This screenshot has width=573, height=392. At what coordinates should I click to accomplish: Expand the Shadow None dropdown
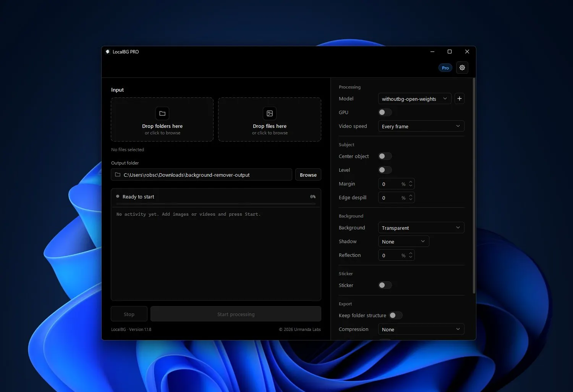[x=403, y=242]
